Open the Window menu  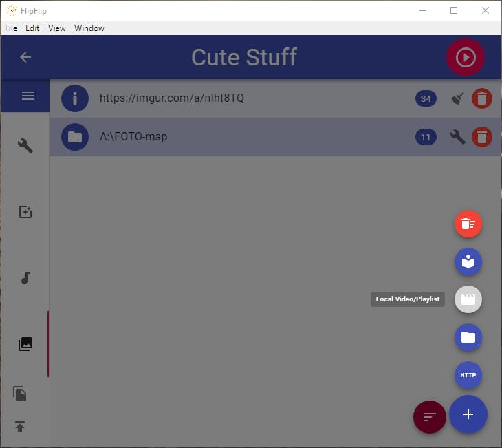[x=89, y=28]
